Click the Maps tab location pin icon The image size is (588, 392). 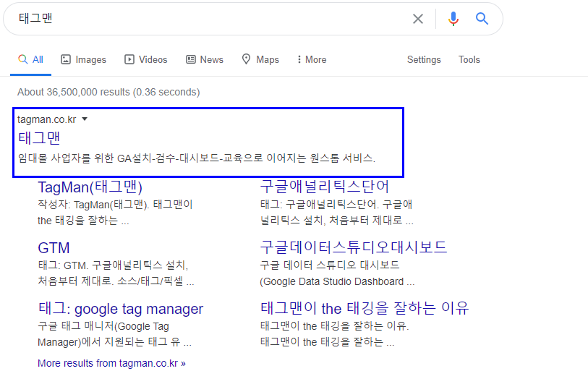(x=246, y=59)
